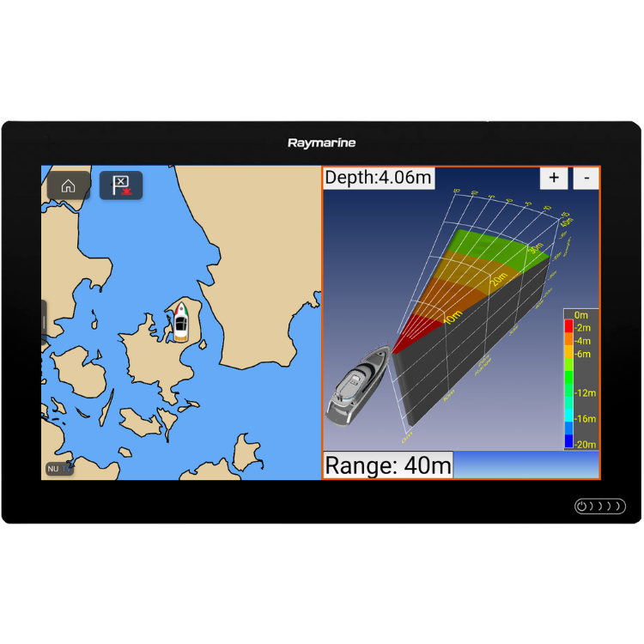
Task: Tap the Home icon on the chart
Action: click(x=68, y=185)
